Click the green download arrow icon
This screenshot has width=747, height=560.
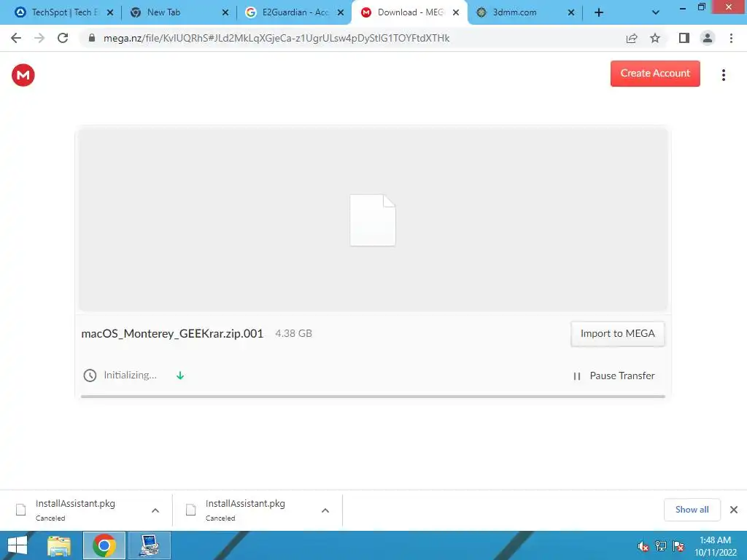point(180,376)
